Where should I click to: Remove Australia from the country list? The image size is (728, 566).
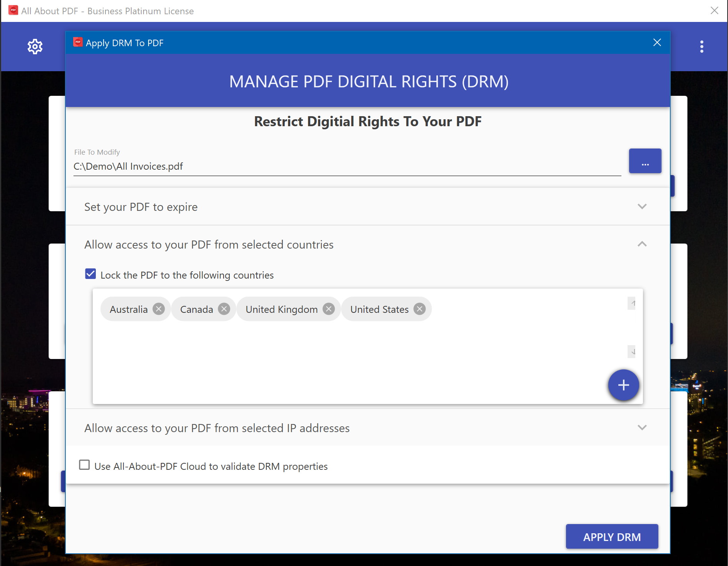point(159,309)
